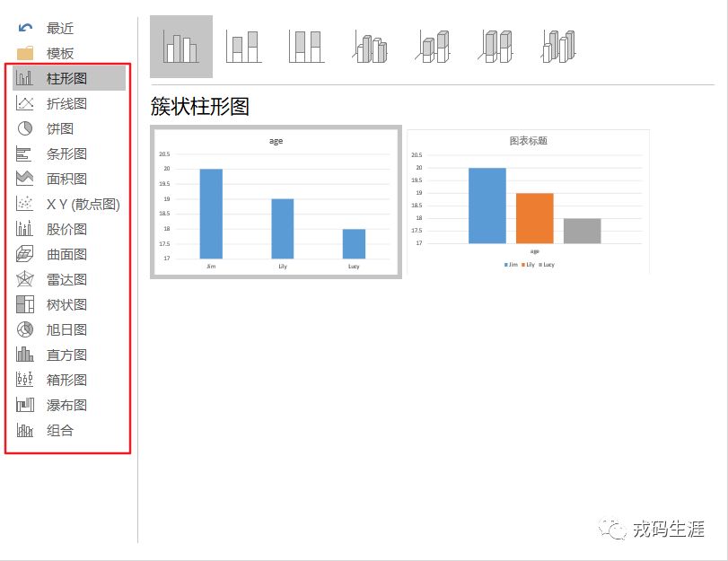Choose the 3-D clustered column subtype

coord(370,43)
